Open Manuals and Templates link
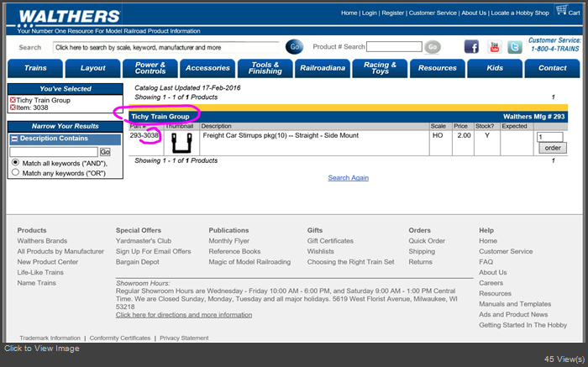Screen dimensions: 588x367 click(x=515, y=304)
